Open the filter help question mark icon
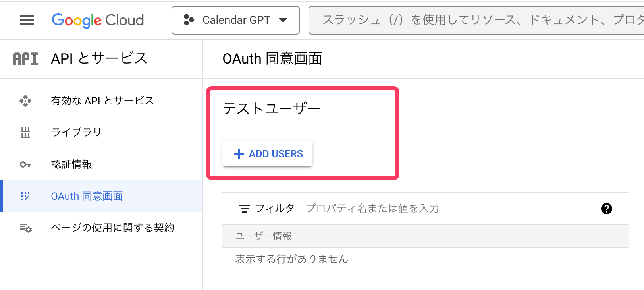644x290 pixels. coord(606,209)
